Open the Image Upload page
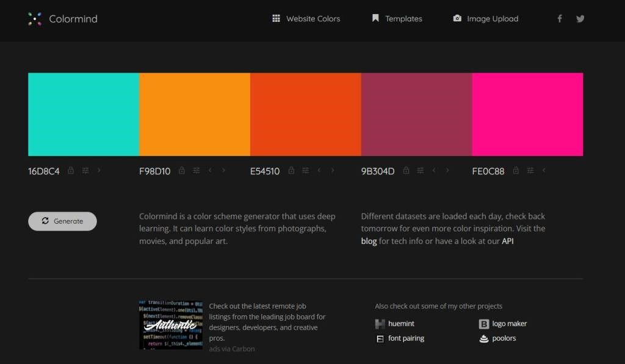 486,19
